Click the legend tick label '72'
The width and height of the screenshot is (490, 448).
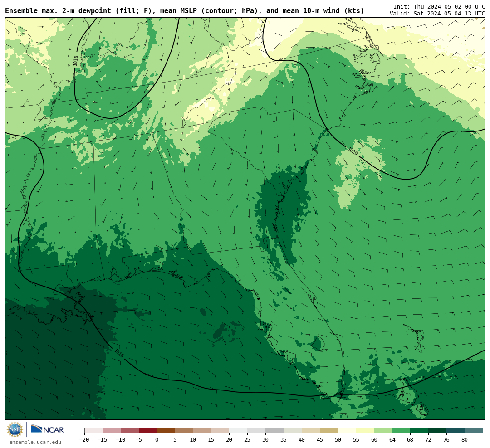pyautogui.click(x=429, y=439)
